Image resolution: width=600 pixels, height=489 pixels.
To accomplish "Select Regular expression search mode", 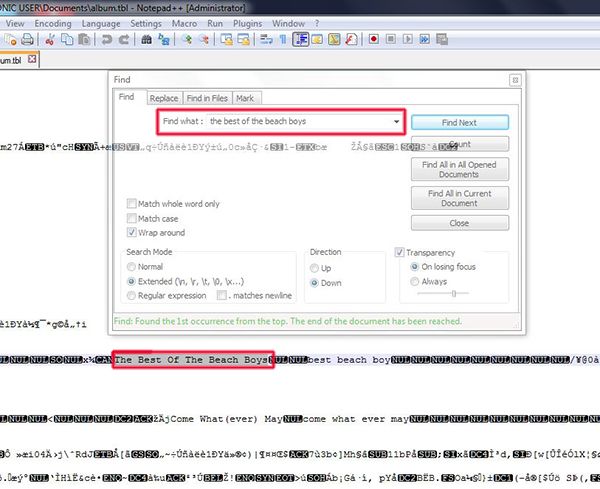I will click(131, 295).
